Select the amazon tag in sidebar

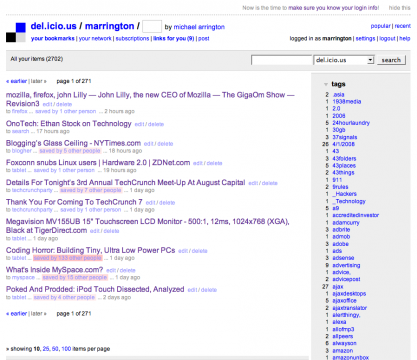(x=342, y=351)
